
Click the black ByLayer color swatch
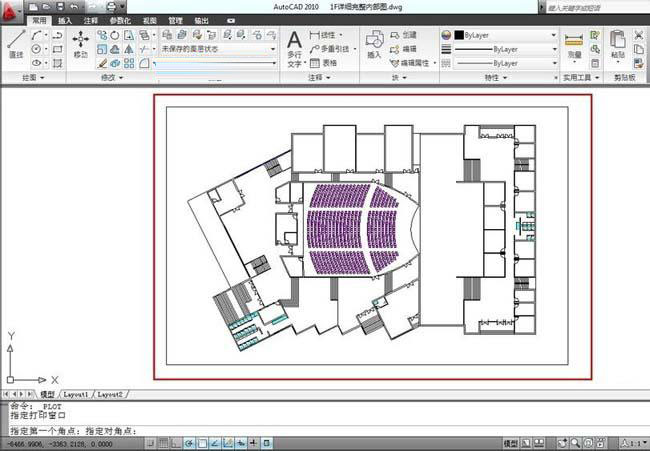pos(459,35)
